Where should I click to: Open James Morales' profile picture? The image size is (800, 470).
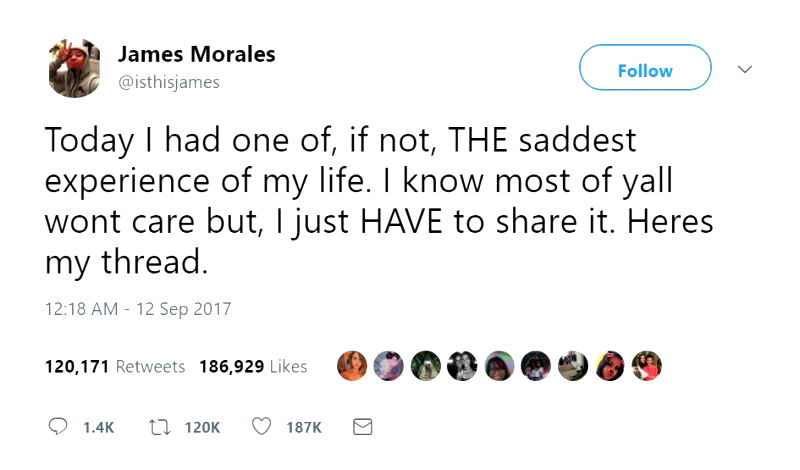(x=74, y=70)
